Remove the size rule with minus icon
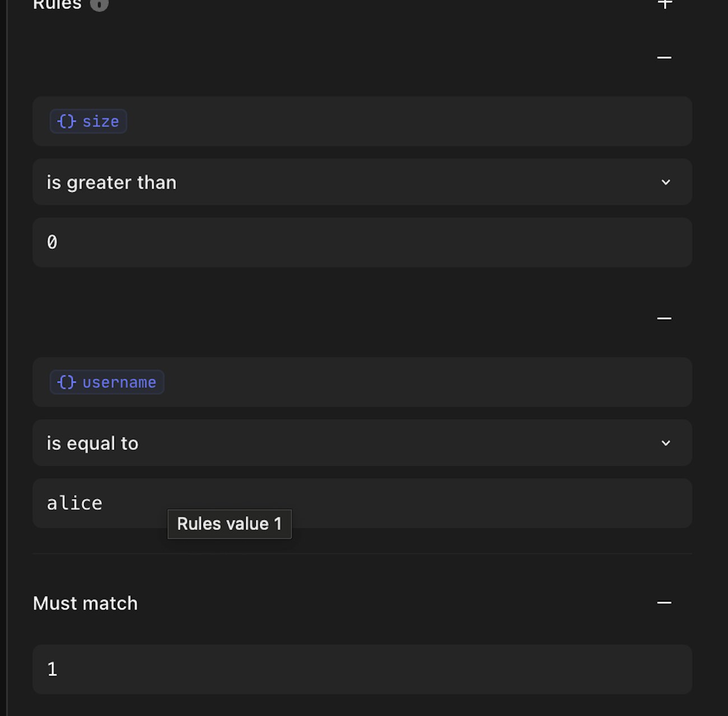Image resolution: width=728 pixels, height=716 pixels. (664, 58)
